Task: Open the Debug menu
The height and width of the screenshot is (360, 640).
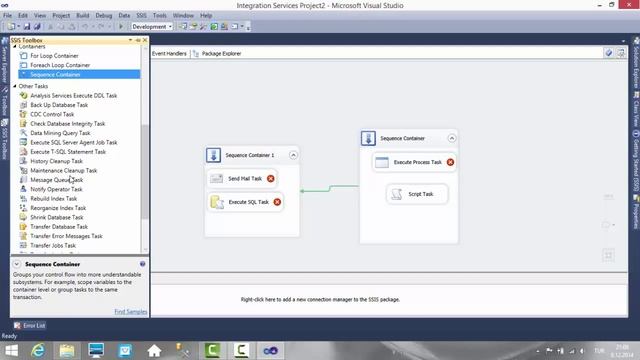Action: pyautogui.click(x=104, y=16)
